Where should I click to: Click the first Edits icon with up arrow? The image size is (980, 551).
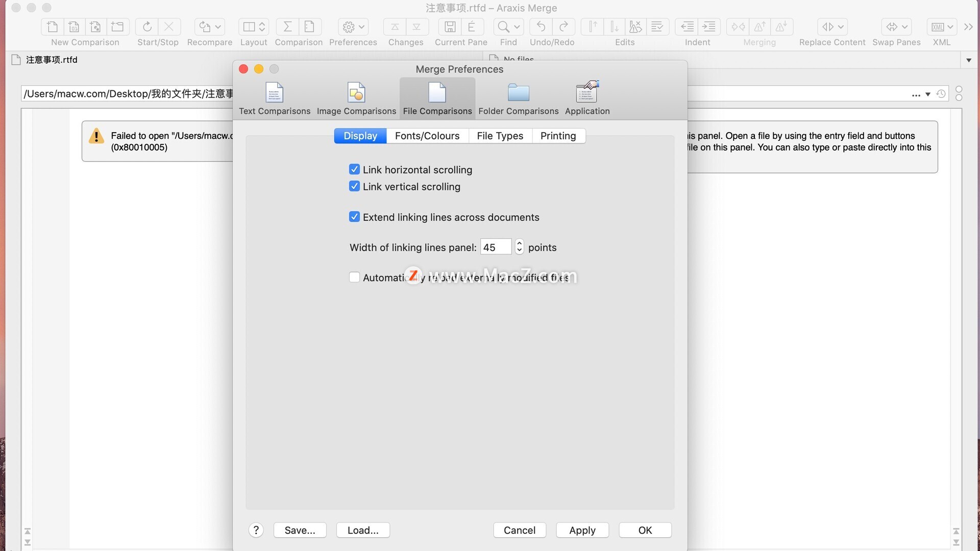point(593,27)
